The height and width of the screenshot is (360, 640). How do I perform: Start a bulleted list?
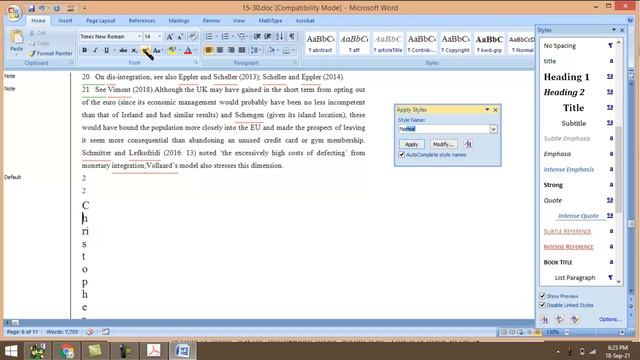tap(209, 37)
